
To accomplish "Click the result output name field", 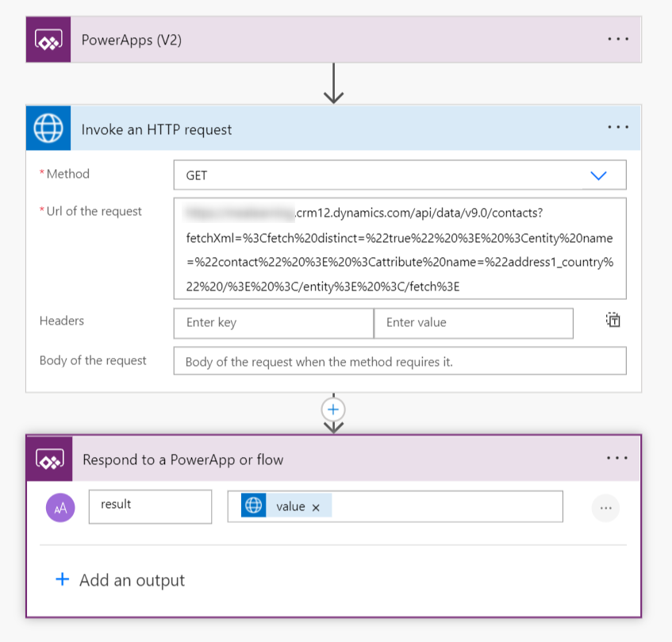I will pos(150,506).
